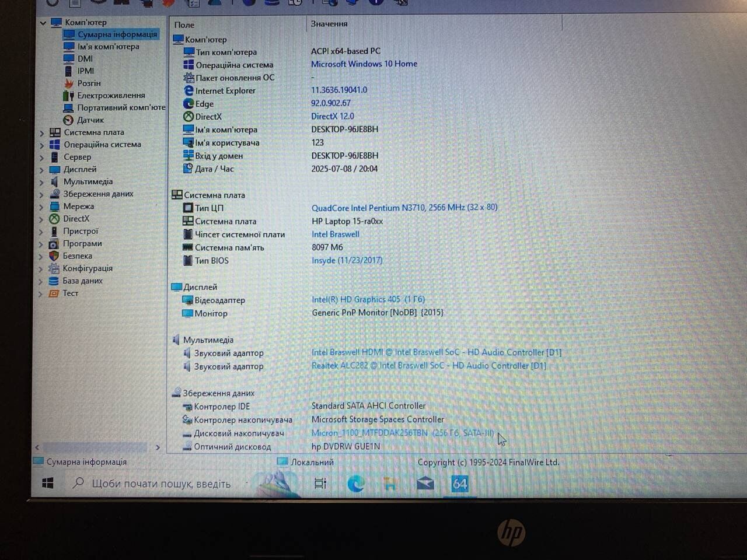Open Microsoft Edge from the taskbar
747x560 pixels.
tap(355, 484)
